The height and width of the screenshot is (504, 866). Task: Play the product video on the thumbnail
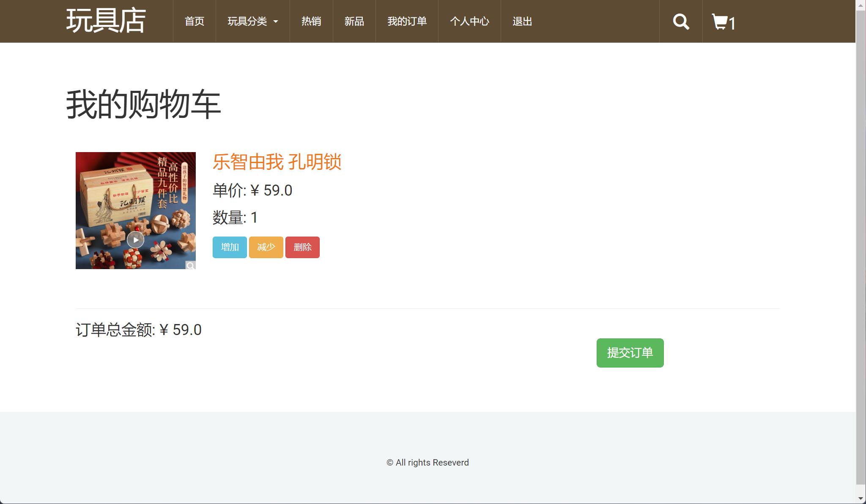[x=135, y=239]
